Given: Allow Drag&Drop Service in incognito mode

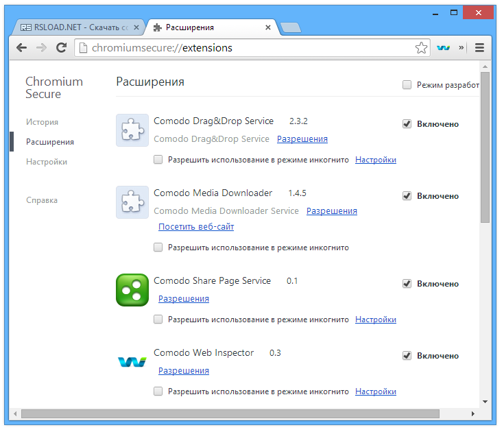Looking at the screenshot, I should [158, 160].
